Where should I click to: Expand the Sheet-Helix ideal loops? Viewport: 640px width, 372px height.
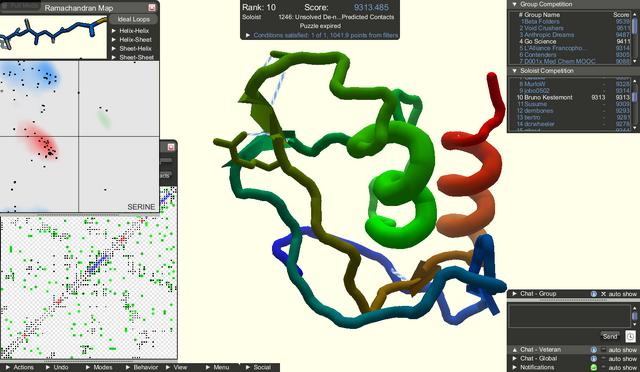114,49
